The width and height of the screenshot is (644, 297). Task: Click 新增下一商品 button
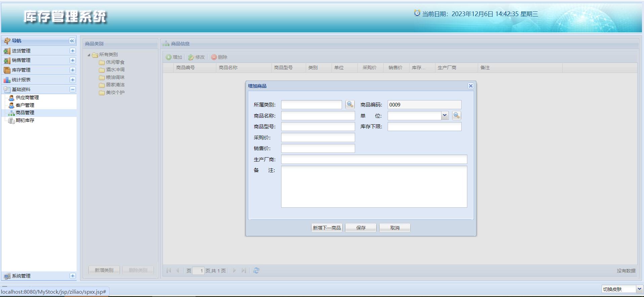[327, 228]
